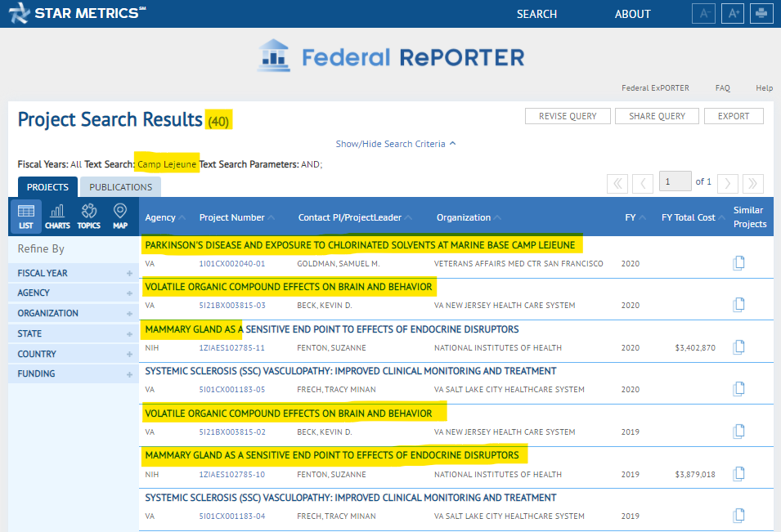Select the PROJECTS tab
This screenshot has height=532, width=781.
47,187
